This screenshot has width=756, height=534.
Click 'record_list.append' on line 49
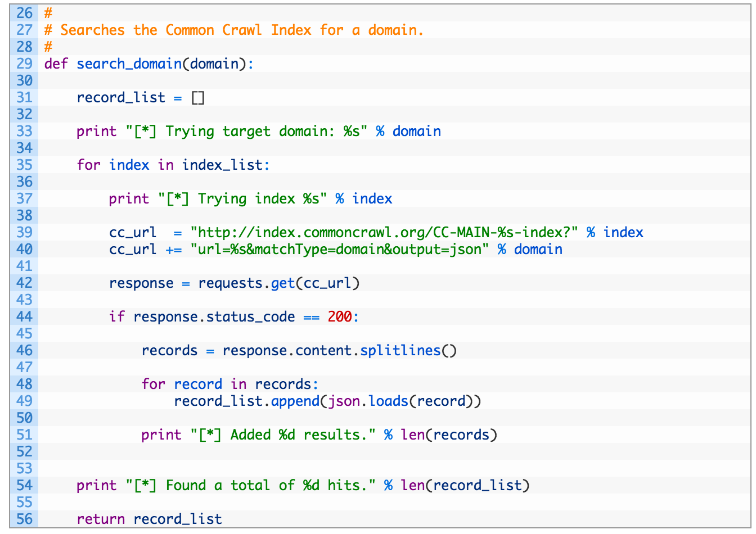pyautogui.click(x=247, y=401)
